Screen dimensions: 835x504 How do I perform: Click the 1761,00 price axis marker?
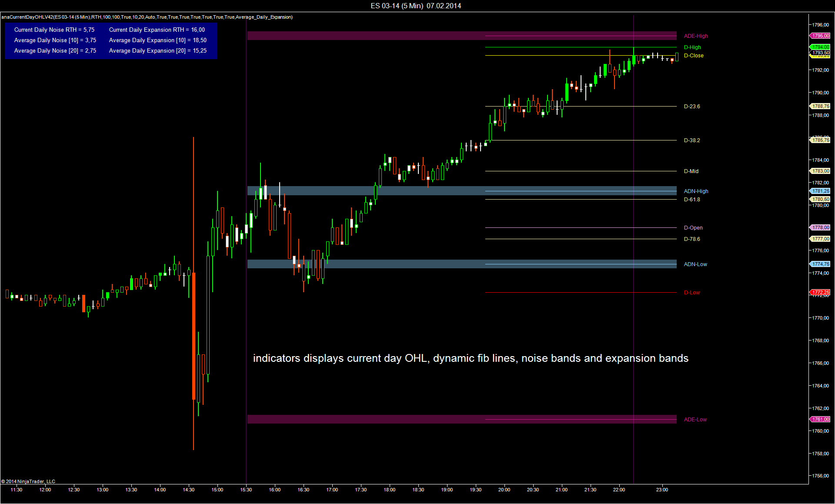[x=820, y=420]
